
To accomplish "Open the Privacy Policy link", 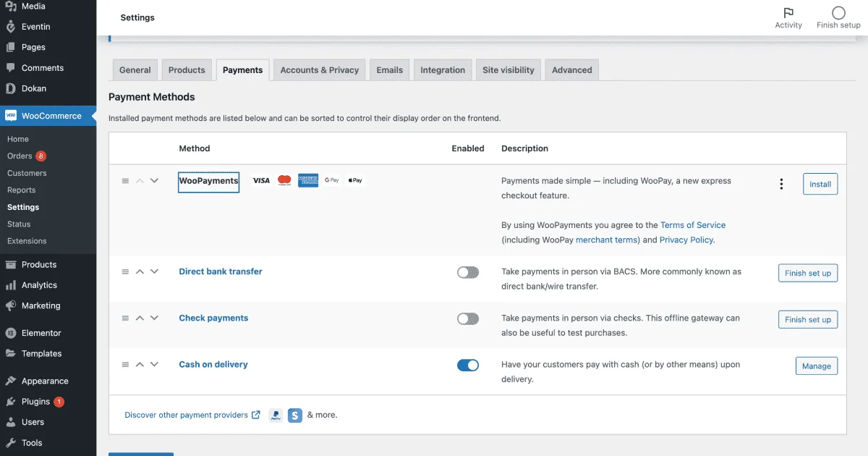I will (686, 240).
